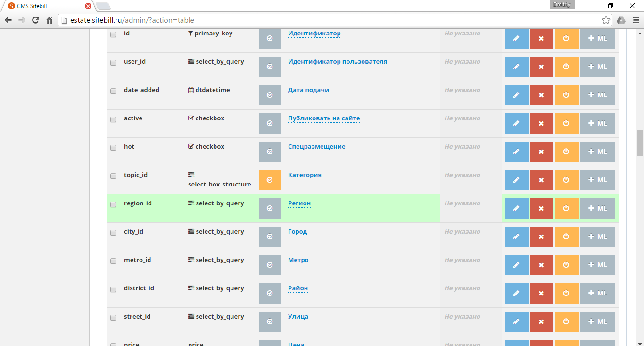Click power icon for active row
Screen dimensions: 644x346
567,124
